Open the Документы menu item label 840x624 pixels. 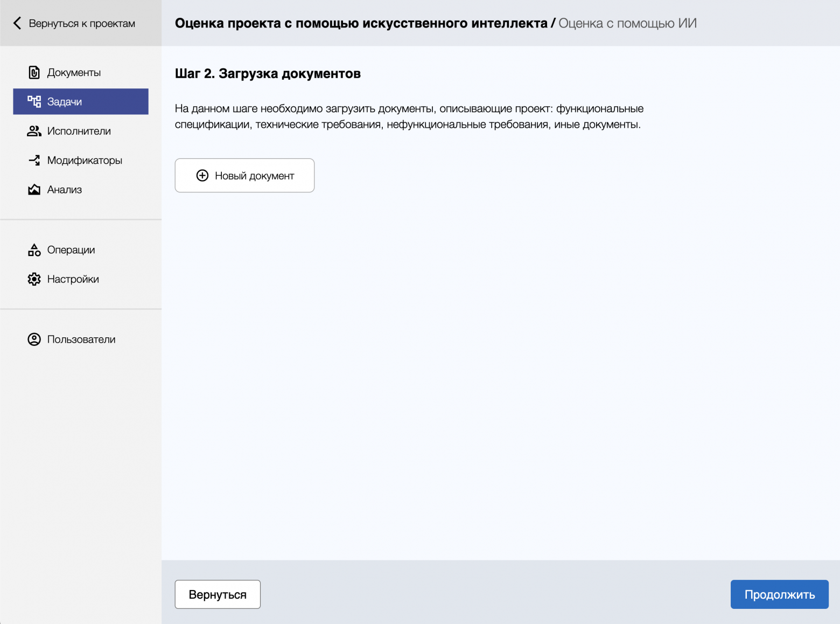click(74, 73)
